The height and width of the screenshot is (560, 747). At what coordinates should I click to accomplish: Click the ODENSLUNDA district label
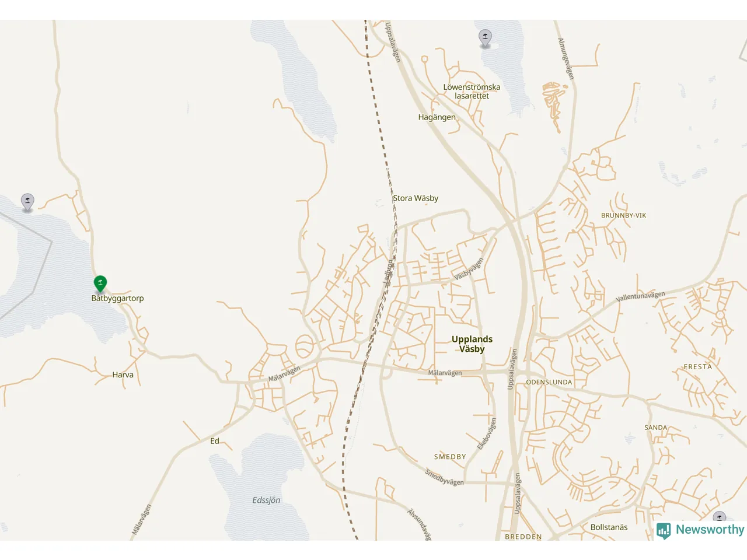[x=549, y=382]
